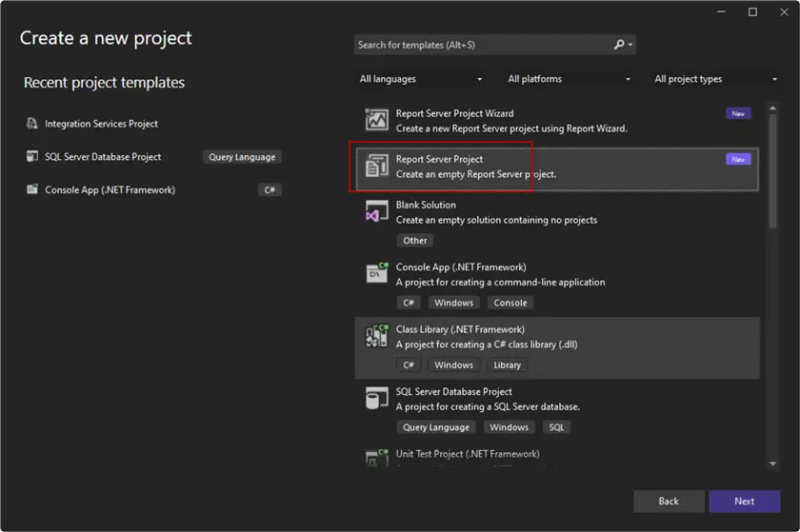Click the Library tag under Class Library
The image size is (800, 532).
pyautogui.click(x=507, y=365)
